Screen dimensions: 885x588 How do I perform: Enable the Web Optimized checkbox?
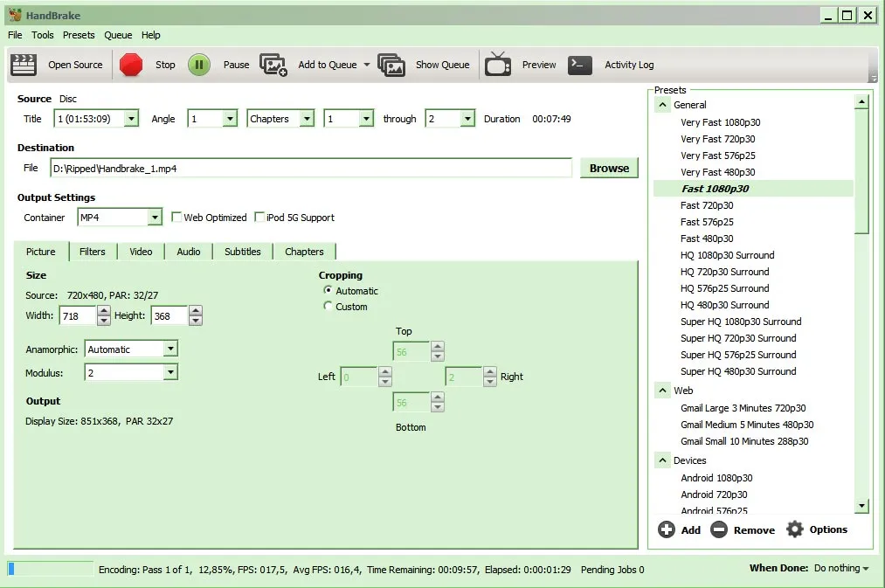pos(176,218)
